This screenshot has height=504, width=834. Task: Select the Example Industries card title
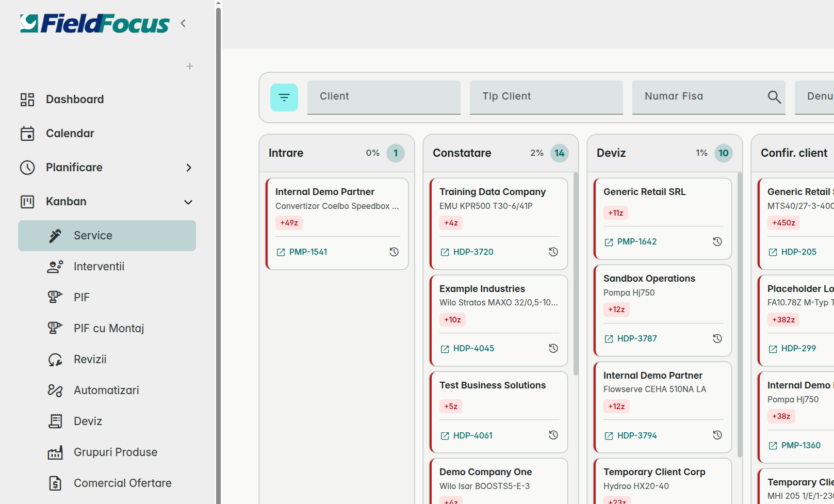coord(482,289)
